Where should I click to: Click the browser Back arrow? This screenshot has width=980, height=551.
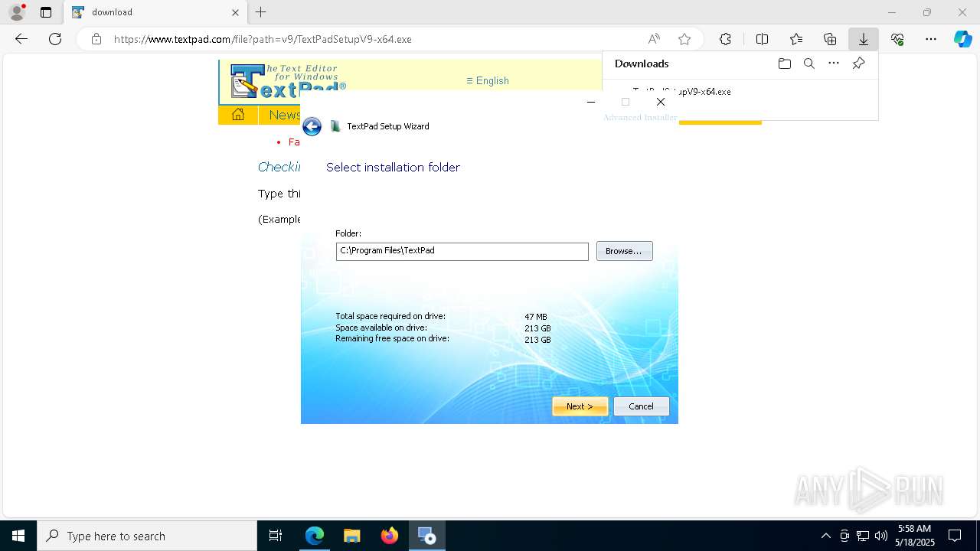pyautogui.click(x=21, y=39)
